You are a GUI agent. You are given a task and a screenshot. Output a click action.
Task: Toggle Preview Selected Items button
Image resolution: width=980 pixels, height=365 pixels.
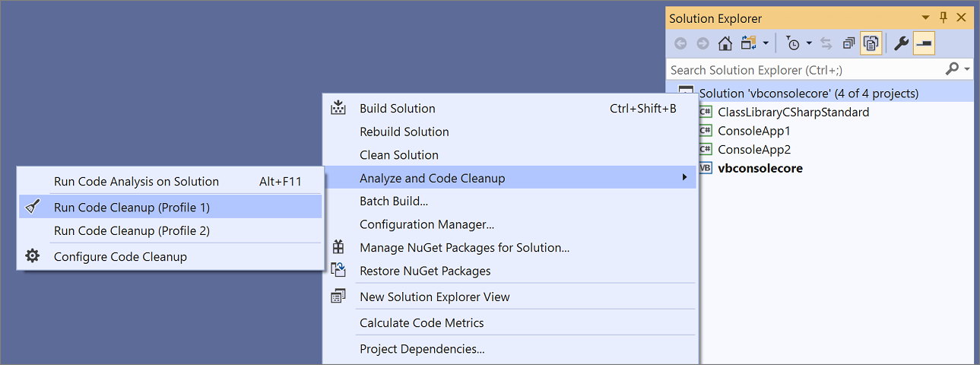[924, 43]
